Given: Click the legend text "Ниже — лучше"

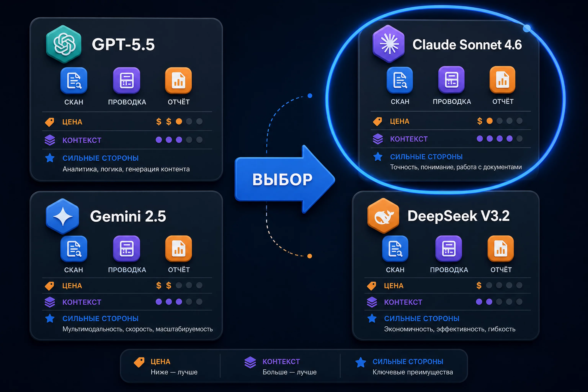Looking at the screenshot, I should point(174,372).
